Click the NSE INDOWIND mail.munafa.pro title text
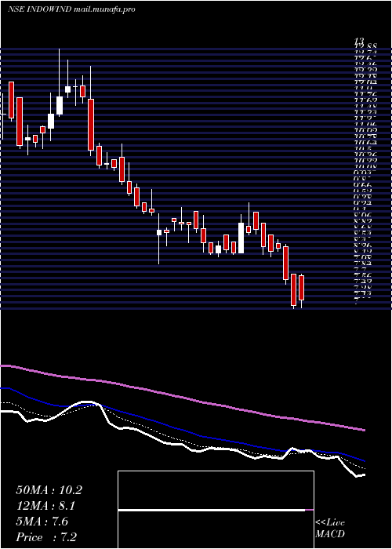Image resolution: width=392 pixels, height=549 pixels. tap(71, 9)
